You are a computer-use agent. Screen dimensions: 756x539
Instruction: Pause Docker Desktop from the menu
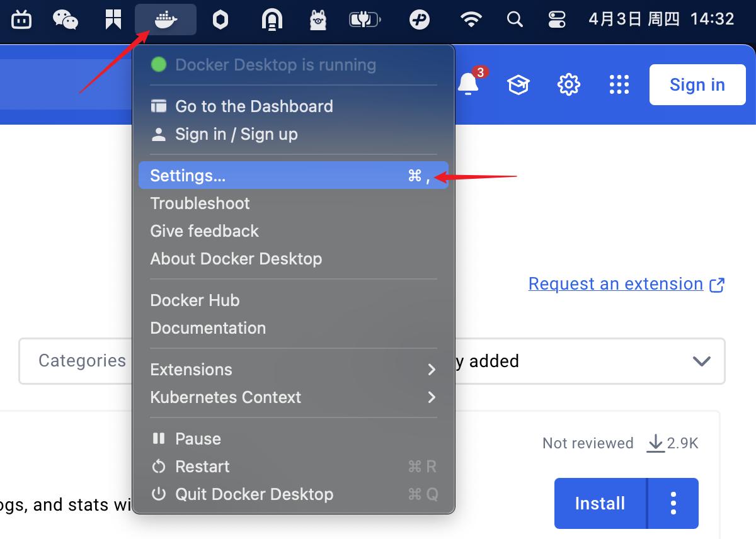(294, 439)
